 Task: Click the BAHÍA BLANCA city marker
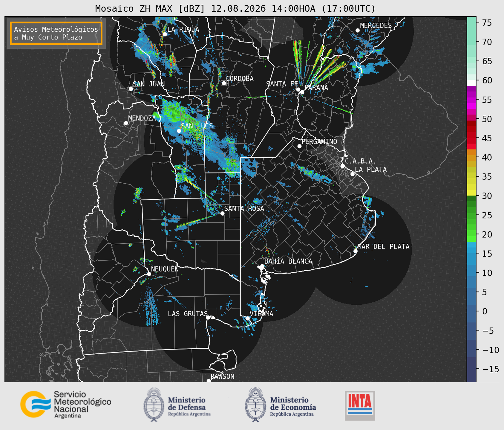pyautogui.click(x=262, y=266)
